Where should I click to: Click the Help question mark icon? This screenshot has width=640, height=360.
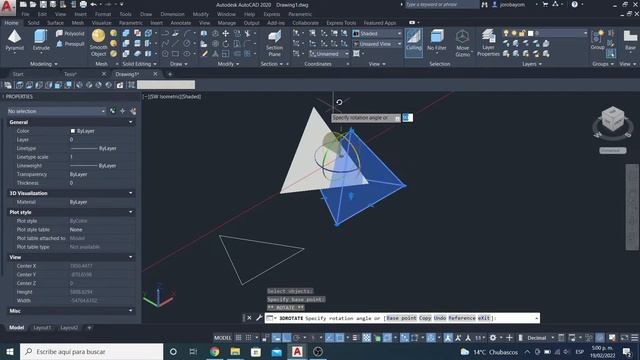(x=575, y=4)
